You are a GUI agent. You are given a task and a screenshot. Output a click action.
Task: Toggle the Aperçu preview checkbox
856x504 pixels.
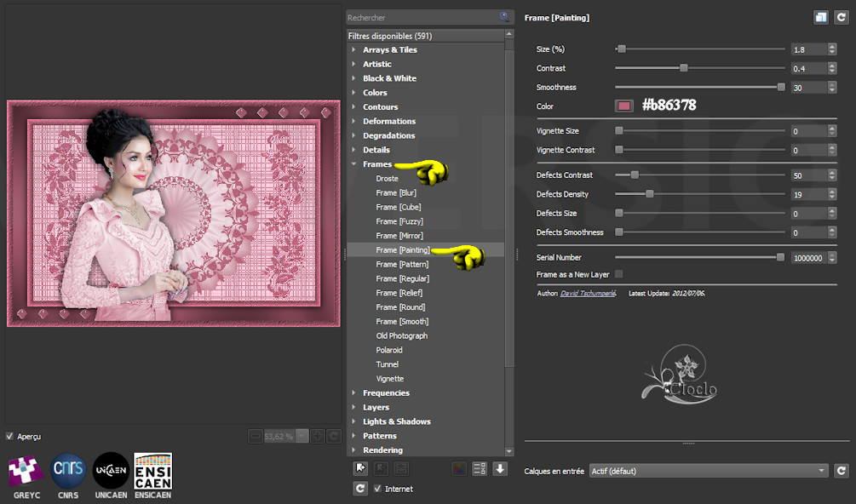[x=10, y=436]
